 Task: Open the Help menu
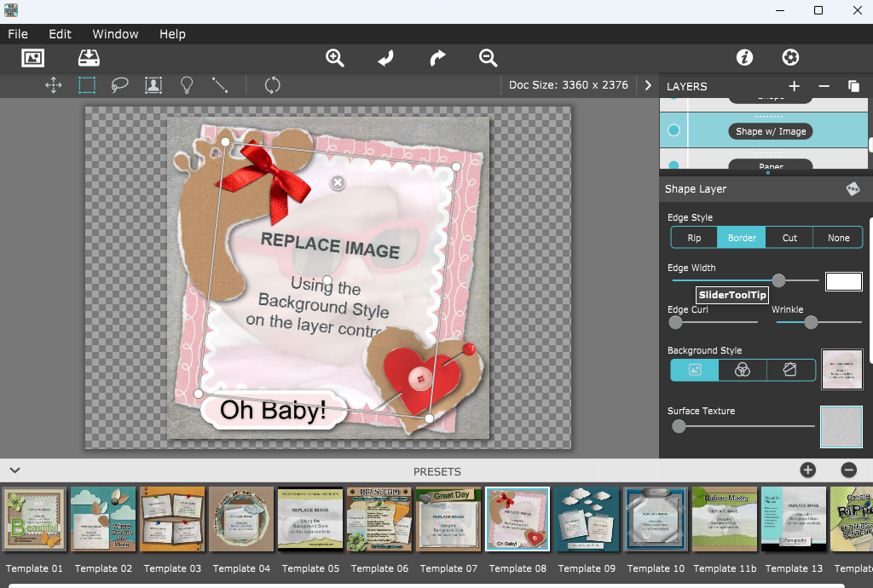[172, 34]
